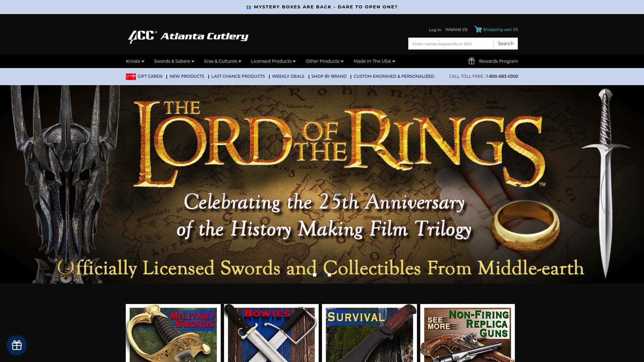644x362 pixels.
Task: Open the Rewards Program link
Action: pyautogui.click(x=498, y=61)
